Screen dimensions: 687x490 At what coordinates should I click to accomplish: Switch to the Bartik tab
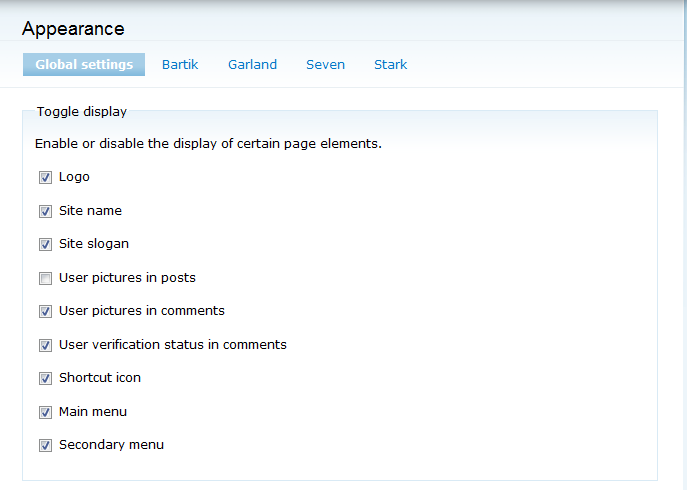click(x=180, y=64)
